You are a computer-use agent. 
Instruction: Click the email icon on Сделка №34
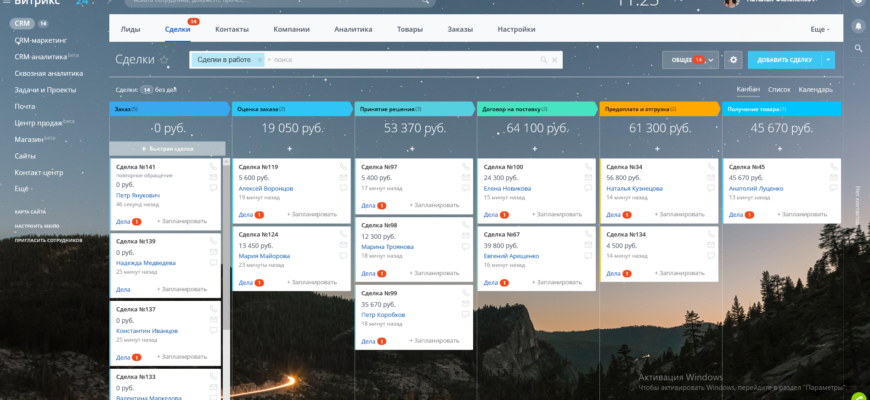point(711,178)
